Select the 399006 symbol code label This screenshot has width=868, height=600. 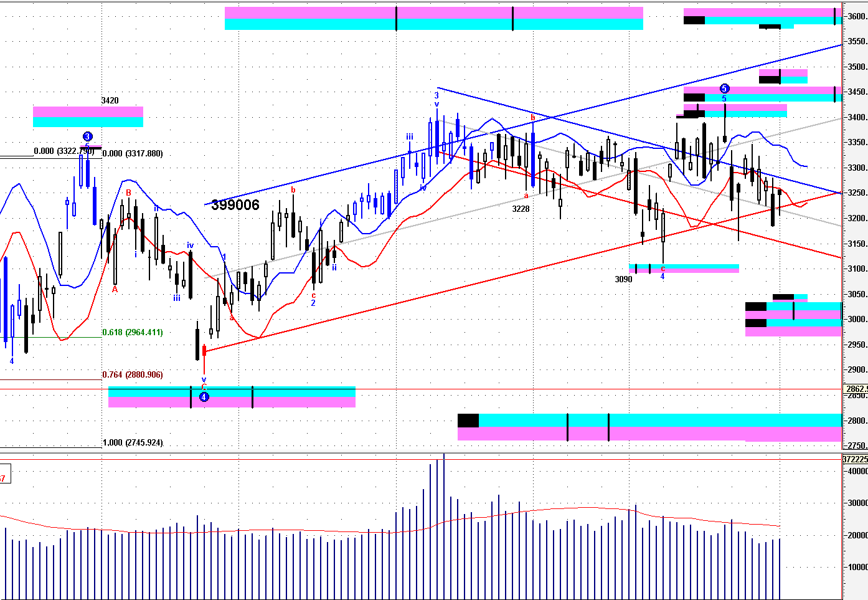235,205
